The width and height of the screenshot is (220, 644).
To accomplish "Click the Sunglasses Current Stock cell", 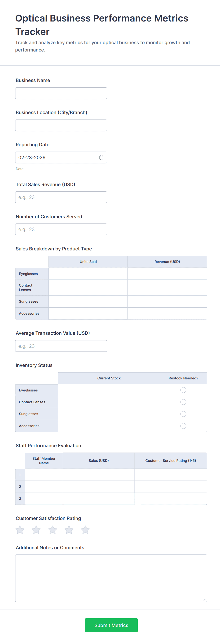I will tap(109, 414).
